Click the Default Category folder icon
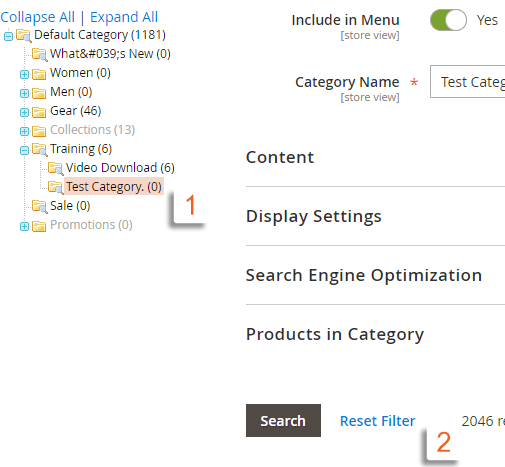505x467 pixels. click(24, 35)
